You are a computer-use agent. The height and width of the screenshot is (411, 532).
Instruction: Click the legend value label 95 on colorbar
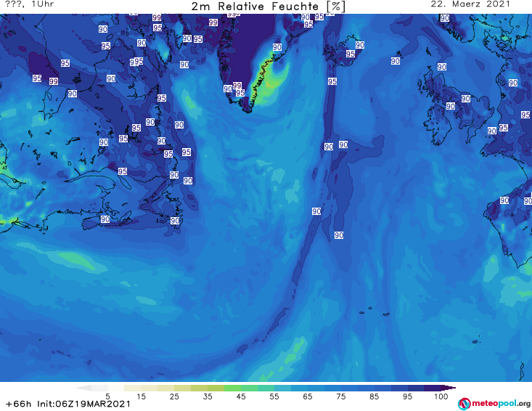coord(407,396)
